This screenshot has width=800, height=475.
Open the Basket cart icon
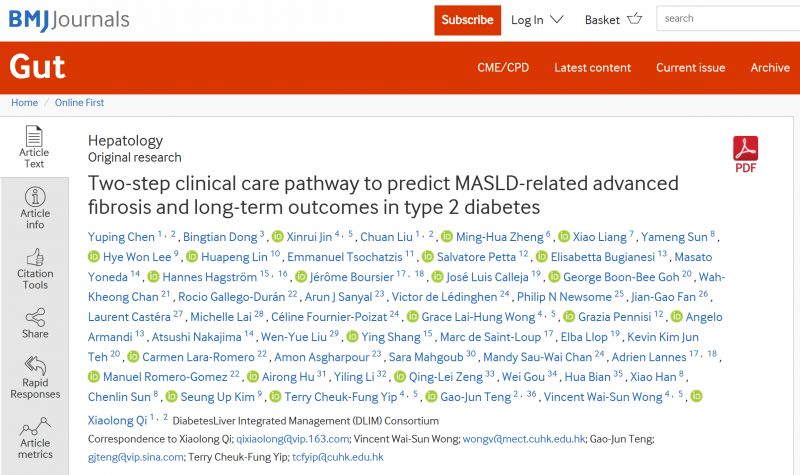click(x=634, y=19)
